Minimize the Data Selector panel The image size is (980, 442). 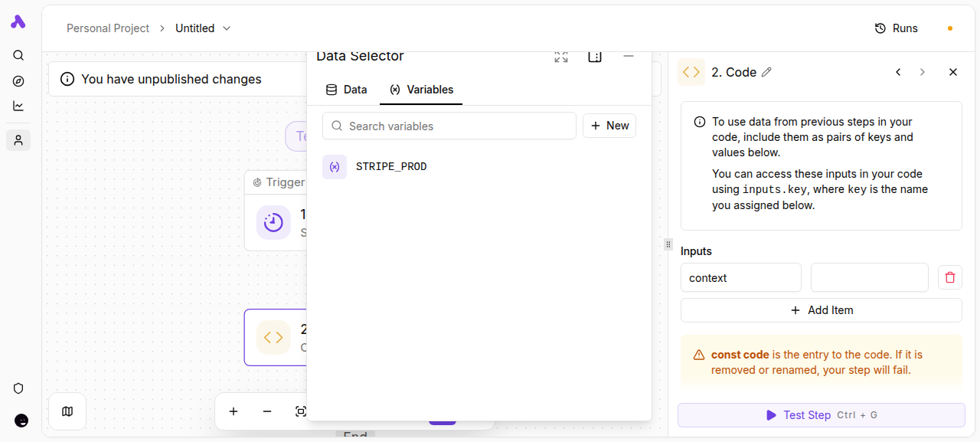click(x=629, y=56)
